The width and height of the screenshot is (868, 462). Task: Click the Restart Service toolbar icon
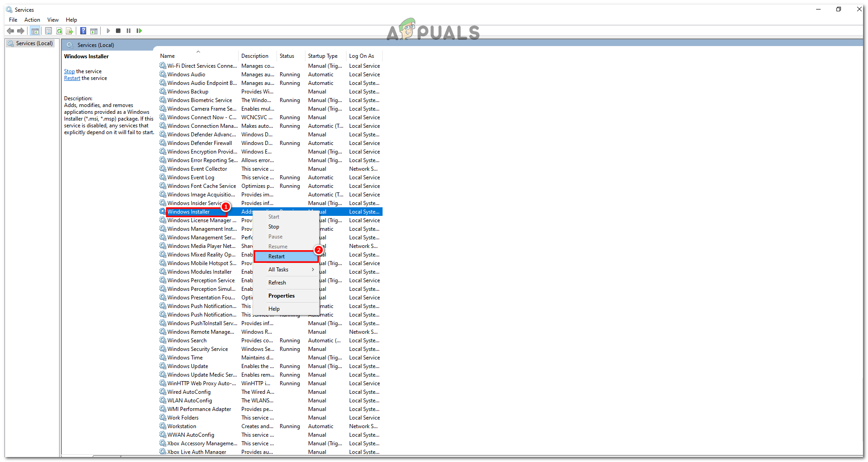(x=139, y=31)
